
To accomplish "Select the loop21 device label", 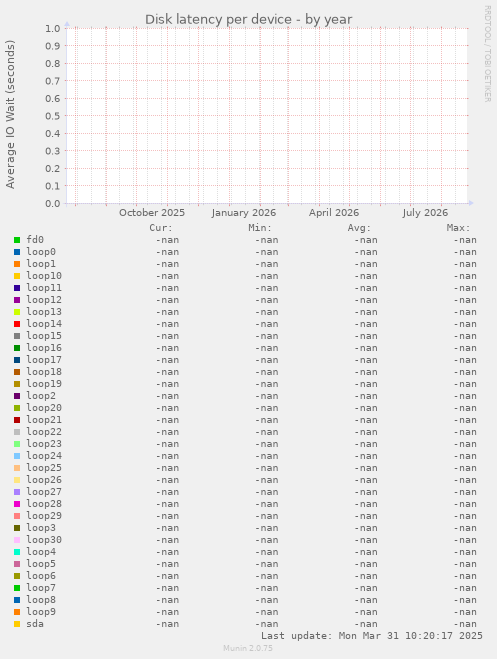I will tap(44, 420).
